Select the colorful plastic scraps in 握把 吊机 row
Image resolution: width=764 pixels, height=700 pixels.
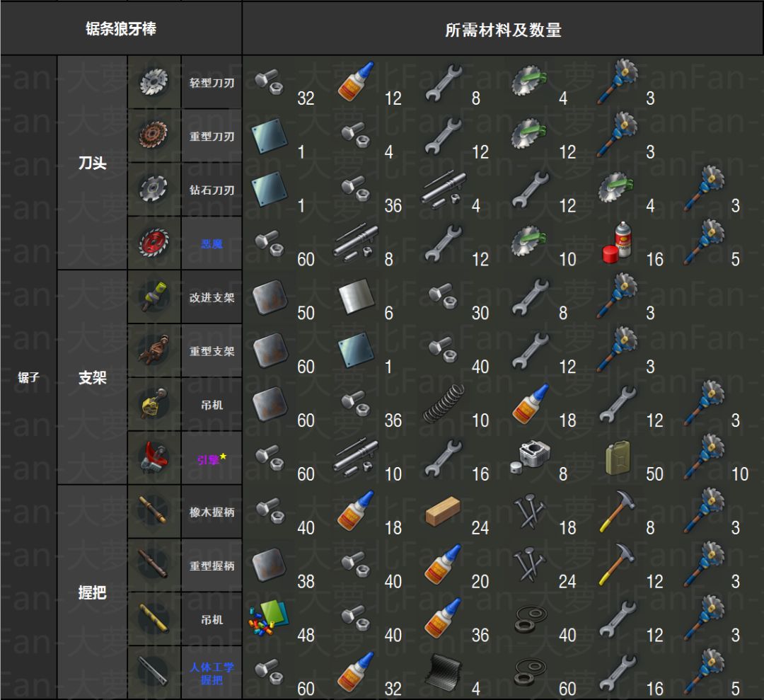click(269, 619)
